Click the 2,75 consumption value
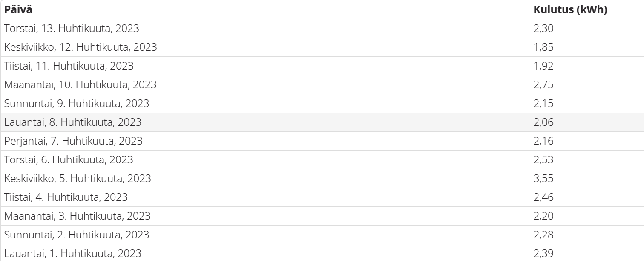This screenshot has width=644, height=261. 543,85
